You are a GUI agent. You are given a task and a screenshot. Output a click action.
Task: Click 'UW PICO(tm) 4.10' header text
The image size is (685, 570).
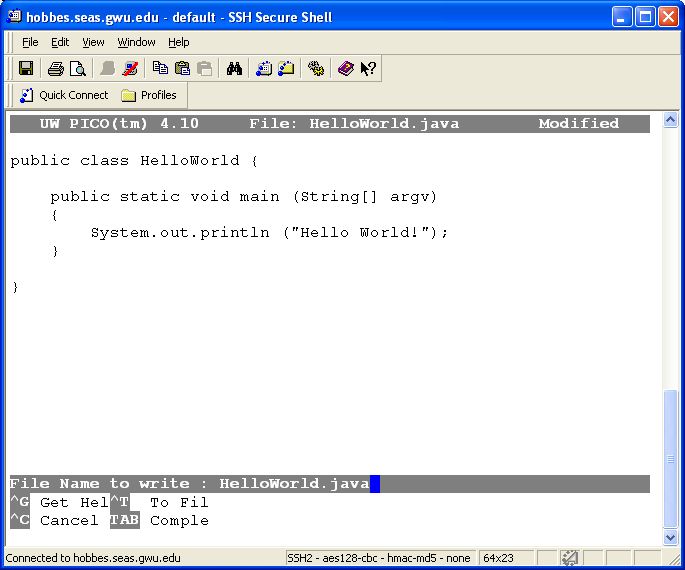119,124
